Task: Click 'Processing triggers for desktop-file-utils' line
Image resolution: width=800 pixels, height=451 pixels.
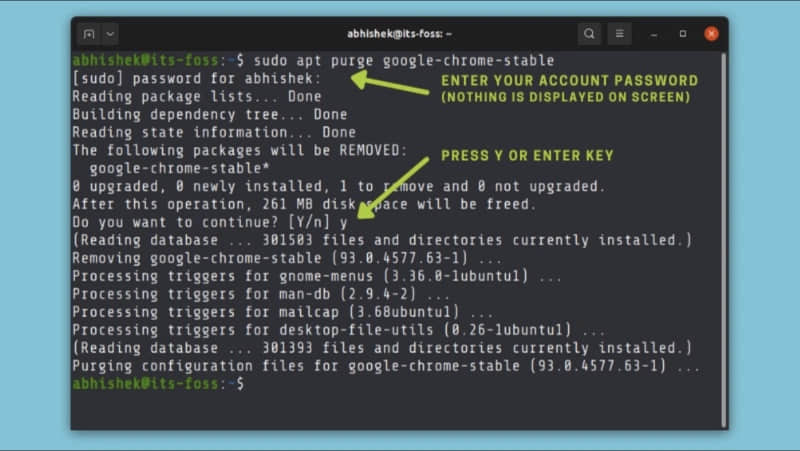Action: point(339,330)
